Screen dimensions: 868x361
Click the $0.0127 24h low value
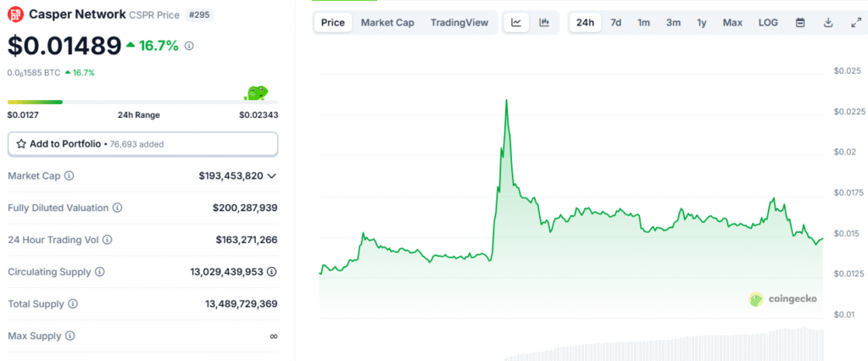[23, 115]
